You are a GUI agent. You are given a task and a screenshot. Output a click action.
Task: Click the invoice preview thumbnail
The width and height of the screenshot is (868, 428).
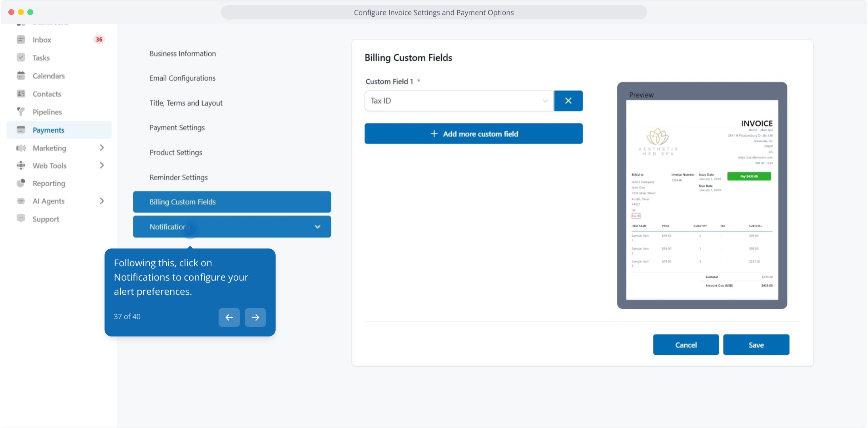702,200
